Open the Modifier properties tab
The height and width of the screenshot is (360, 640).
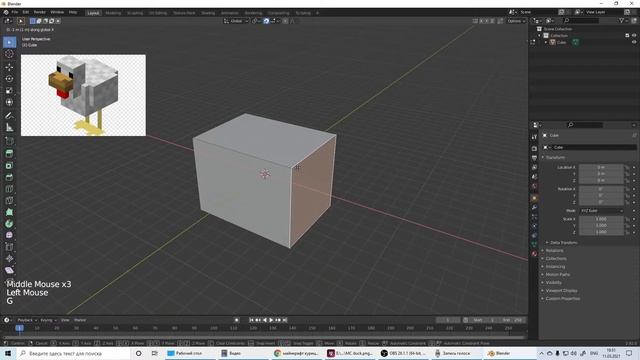coord(534,207)
